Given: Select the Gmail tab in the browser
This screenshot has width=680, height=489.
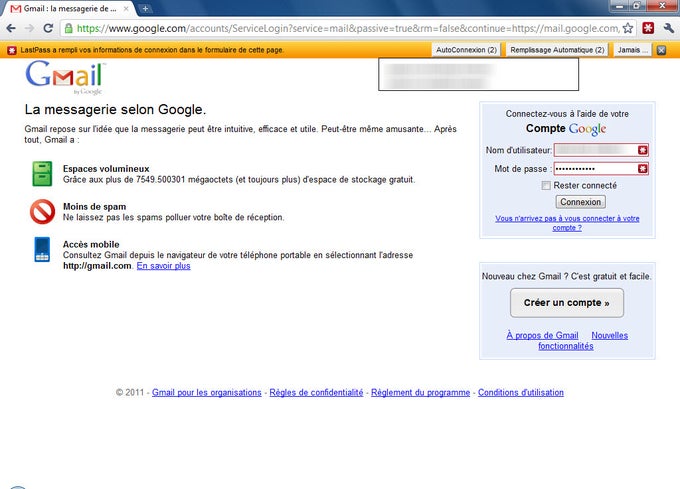Looking at the screenshot, I should point(69,8).
